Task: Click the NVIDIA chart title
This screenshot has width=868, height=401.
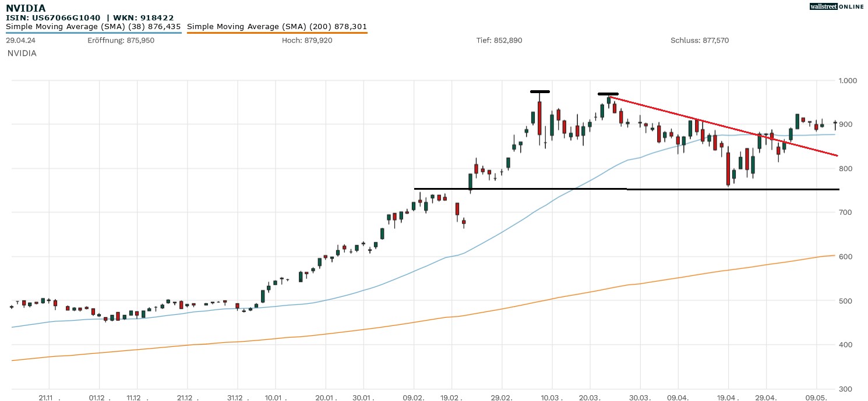Action: click(26, 8)
